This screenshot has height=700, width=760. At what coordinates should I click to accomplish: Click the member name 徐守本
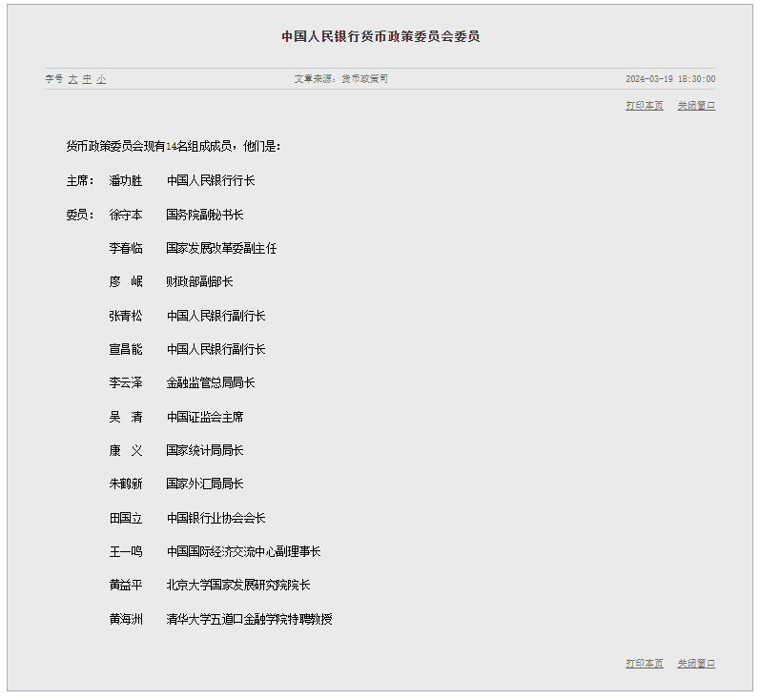coord(126,215)
